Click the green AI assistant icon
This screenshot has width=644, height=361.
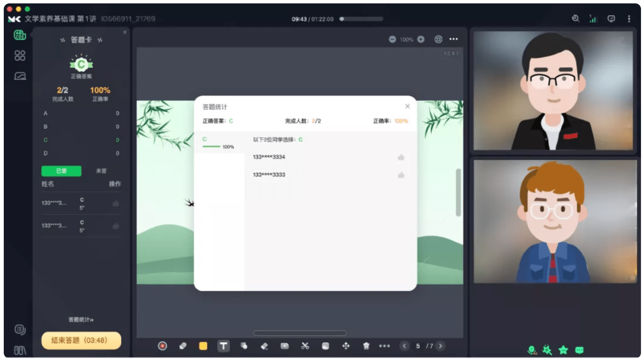(532, 350)
